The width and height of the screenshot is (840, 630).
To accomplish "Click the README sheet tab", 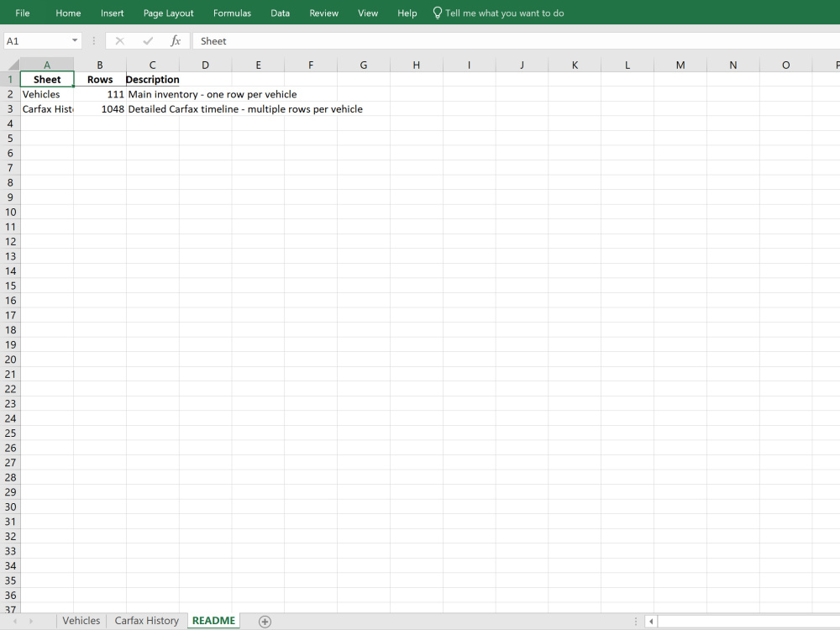I will click(213, 621).
